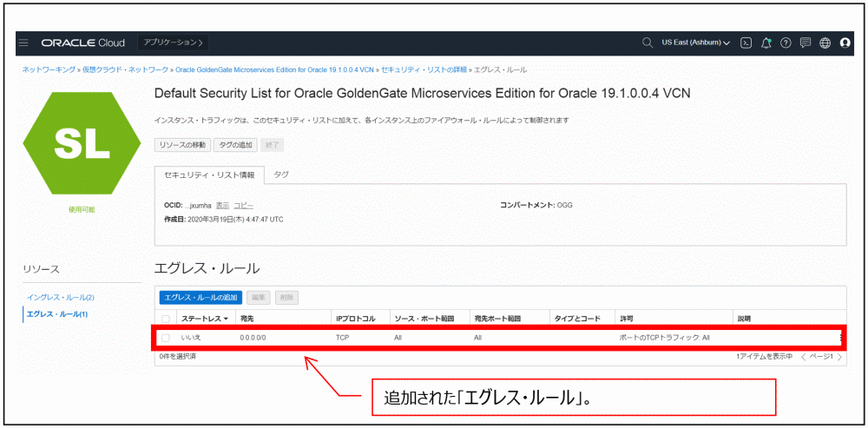Click the Oracle Cloud logo

83,43
